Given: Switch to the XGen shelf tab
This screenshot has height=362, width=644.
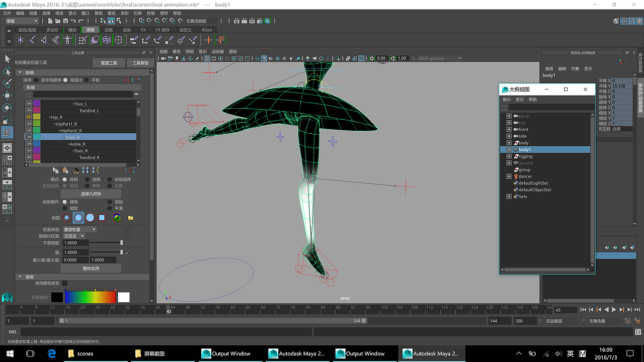Looking at the screenshot, I should [207, 30].
